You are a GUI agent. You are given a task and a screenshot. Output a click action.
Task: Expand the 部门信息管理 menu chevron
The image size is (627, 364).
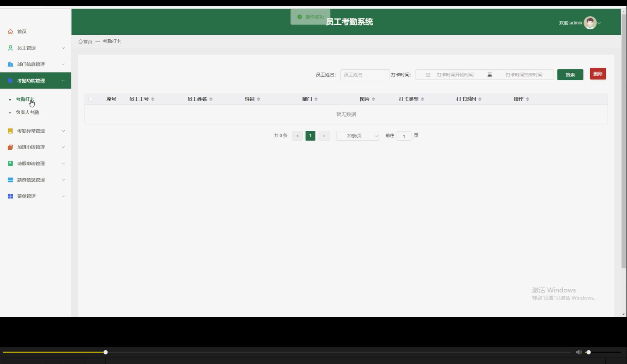pyautogui.click(x=63, y=64)
